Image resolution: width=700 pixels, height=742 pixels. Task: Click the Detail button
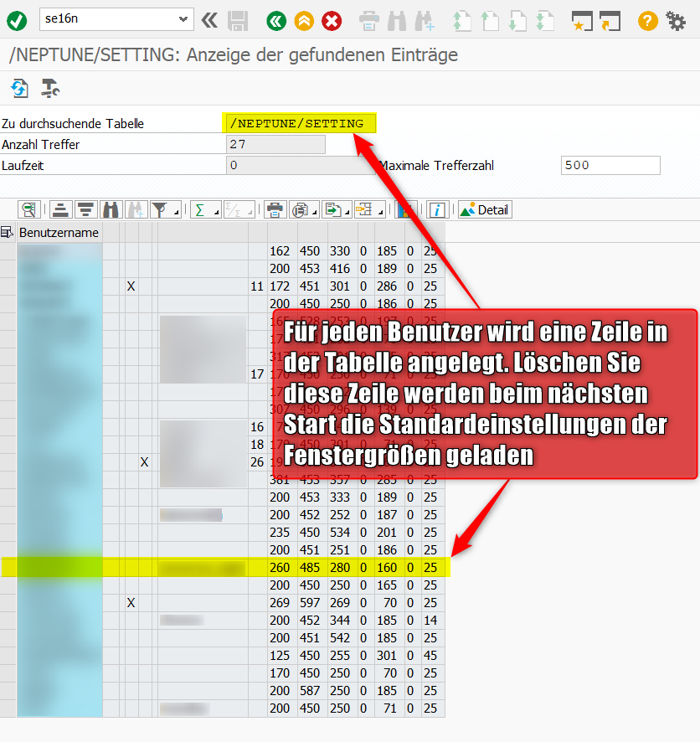[x=486, y=209]
